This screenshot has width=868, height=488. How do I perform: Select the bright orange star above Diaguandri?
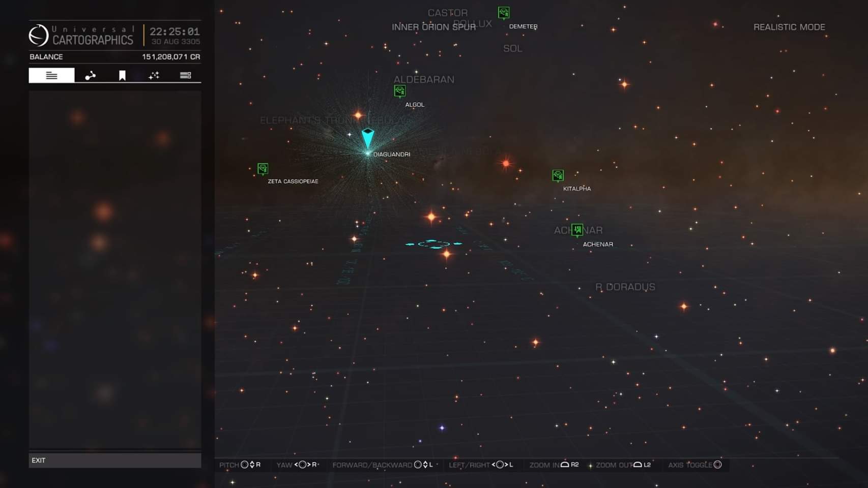click(x=358, y=115)
